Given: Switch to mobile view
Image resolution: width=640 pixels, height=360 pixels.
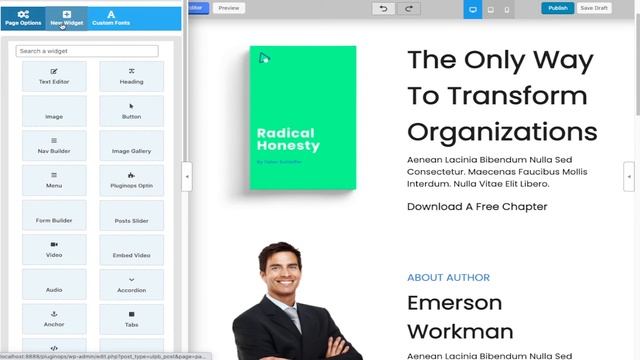Looking at the screenshot, I should pos(507,9).
